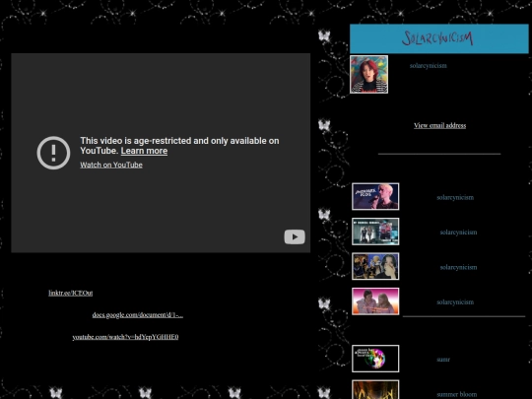Click the Solarcynicism handwritten blue banner
Image resolution: width=532 pixels, height=399 pixels.
(439, 38)
